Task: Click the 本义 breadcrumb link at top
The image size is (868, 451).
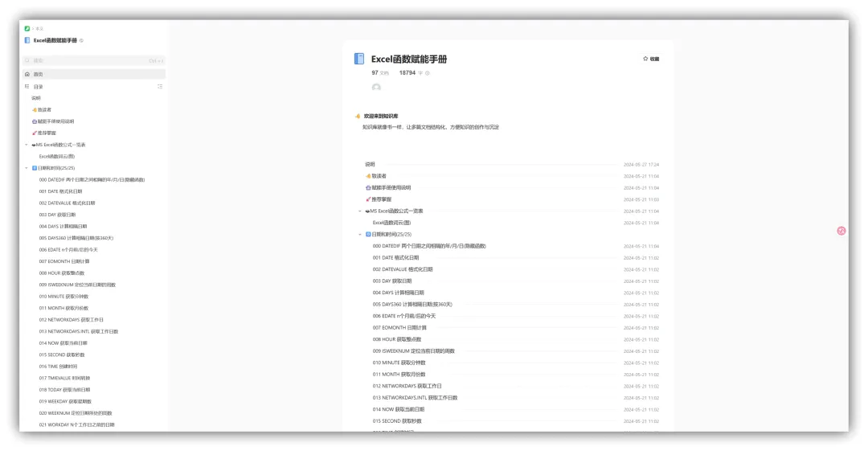Action: [x=39, y=29]
